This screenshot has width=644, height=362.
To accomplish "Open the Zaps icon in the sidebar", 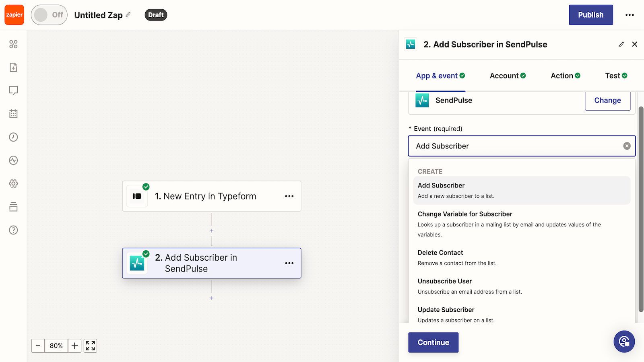I will (13, 67).
